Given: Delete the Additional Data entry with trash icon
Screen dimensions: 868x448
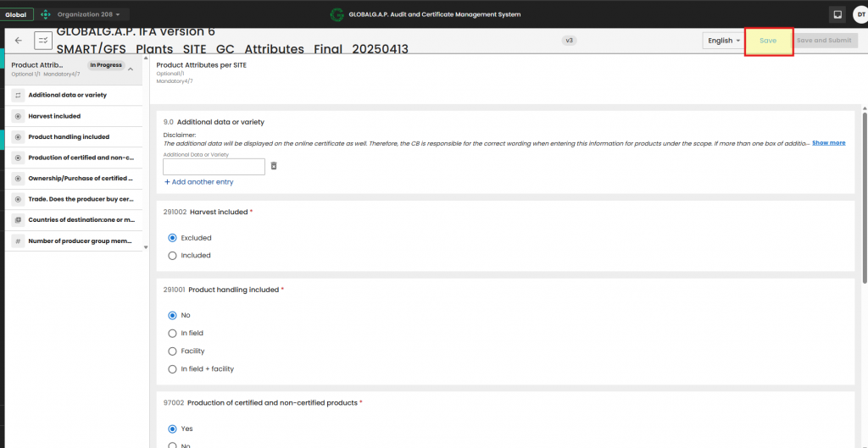Looking at the screenshot, I should click(x=274, y=166).
